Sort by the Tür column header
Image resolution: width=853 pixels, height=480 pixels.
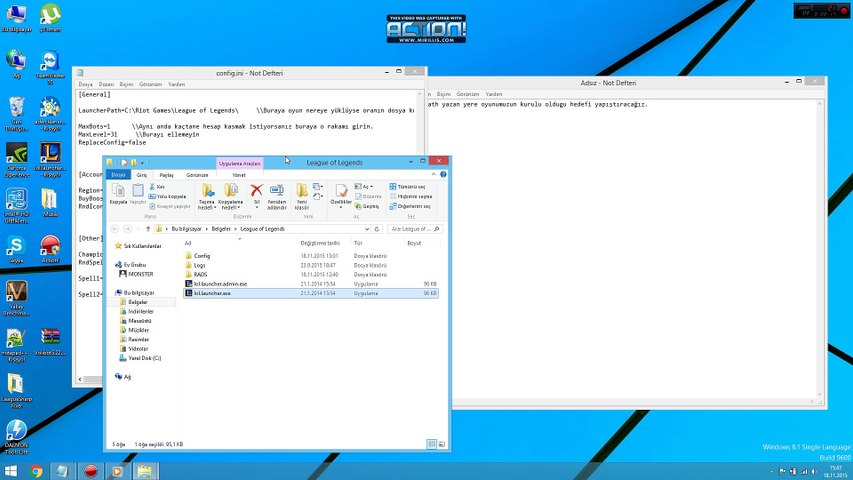click(358, 243)
